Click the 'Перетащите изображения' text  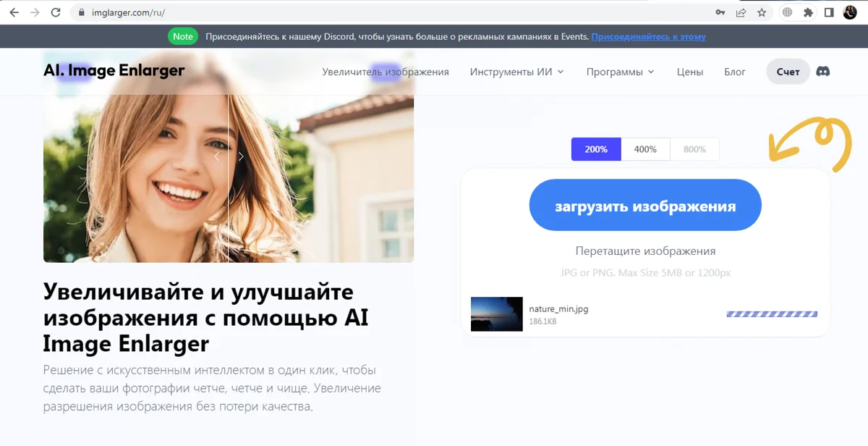(645, 251)
